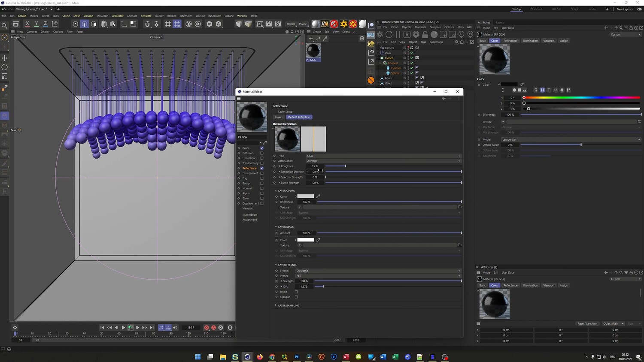Screen dimensions: 644x362
Task: Select the Illumination entry in Material Editor
Action: tap(249, 215)
